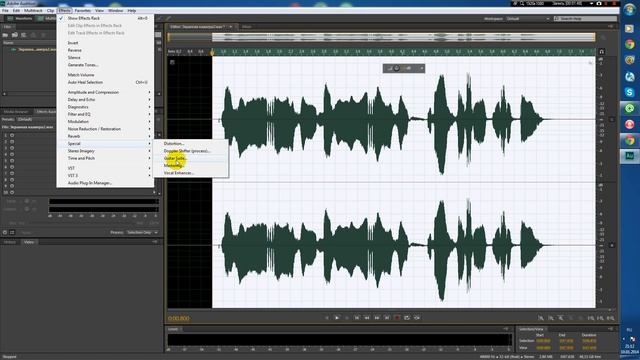This screenshot has height=360, width=640.
Task: Expand Amplitude and Compression submenu
Action: coord(105,92)
